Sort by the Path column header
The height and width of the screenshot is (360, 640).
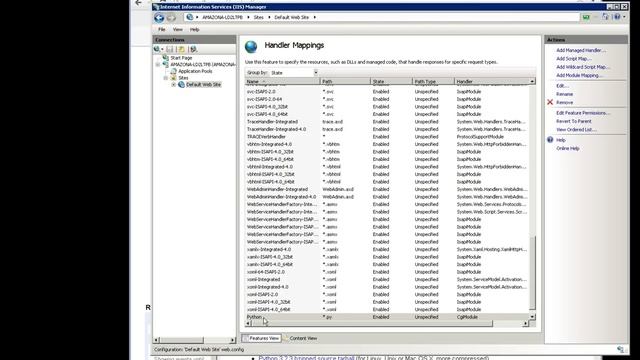point(345,82)
